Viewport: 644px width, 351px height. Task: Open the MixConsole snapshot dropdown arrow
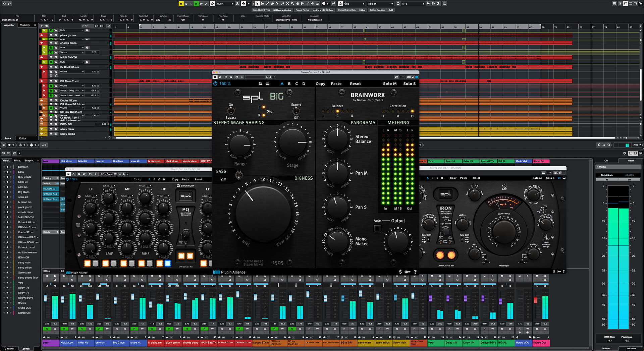click(x=19, y=153)
